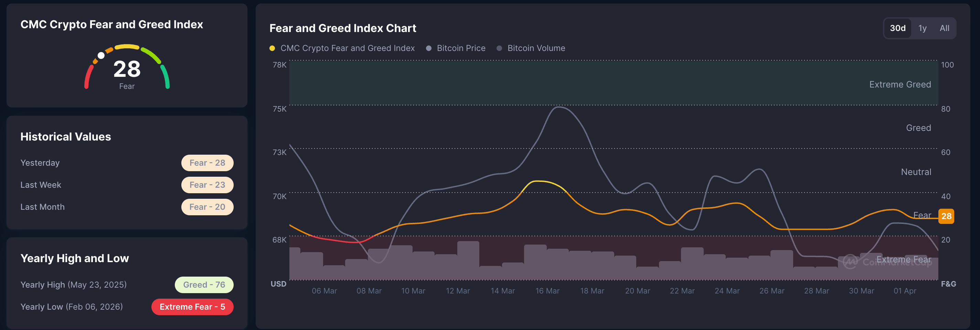Image resolution: width=980 pixels, height=330 pixels.
Task: Click the Extreme Greed zone on chart
Action: click(x=609, y=83)
